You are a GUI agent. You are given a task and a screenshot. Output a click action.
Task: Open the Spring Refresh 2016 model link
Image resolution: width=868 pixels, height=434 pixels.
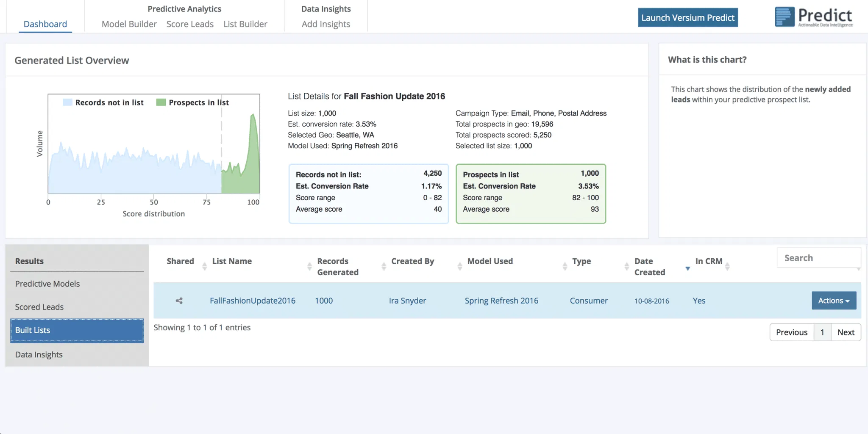coord(501,301)
